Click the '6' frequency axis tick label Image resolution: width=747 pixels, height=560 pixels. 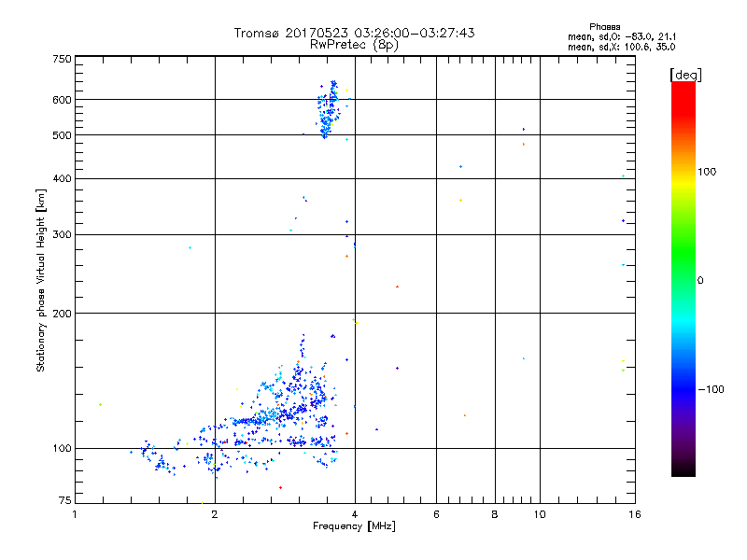click(436, 514)
